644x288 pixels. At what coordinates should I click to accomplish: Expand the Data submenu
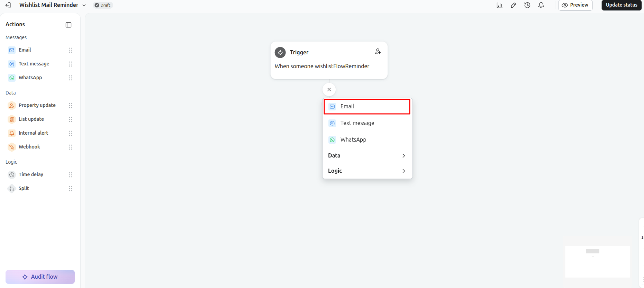tap(367, 155)
